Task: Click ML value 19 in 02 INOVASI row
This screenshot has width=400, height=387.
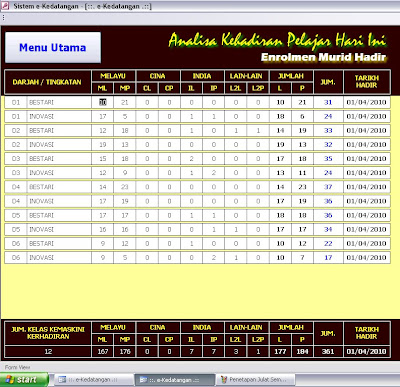Action: point(103,145)
